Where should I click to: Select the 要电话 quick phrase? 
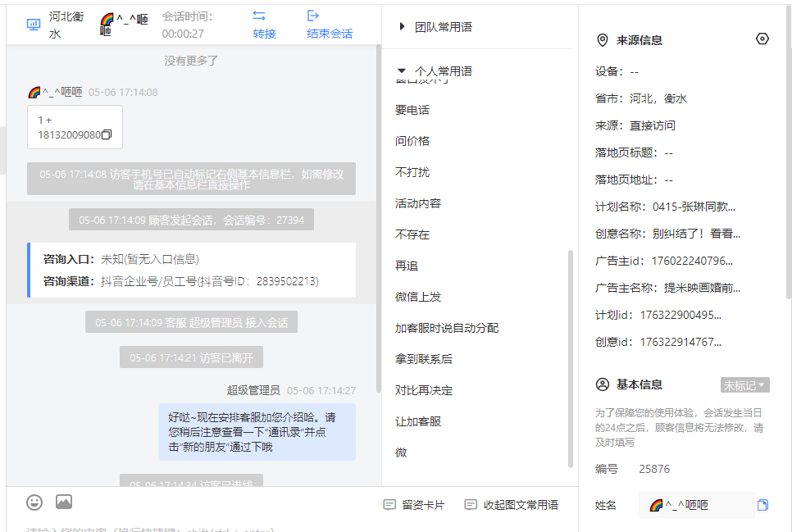tap(412, 110)
